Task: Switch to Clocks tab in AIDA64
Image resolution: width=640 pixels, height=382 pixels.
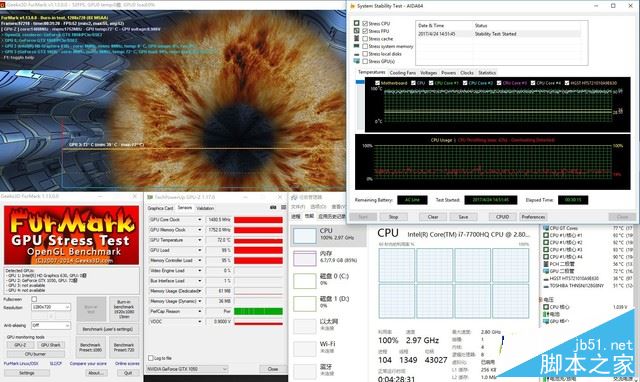Action: 467,73
